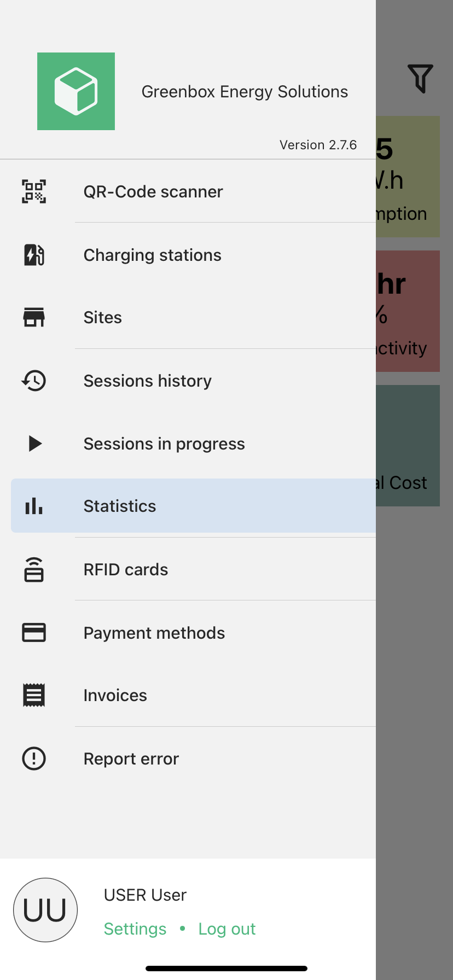This screenshot has width=453, height=980.
Task: Tap the Sites storefront icon
Action: coord(34,317)
